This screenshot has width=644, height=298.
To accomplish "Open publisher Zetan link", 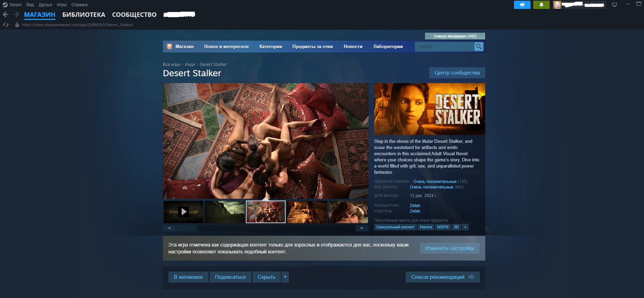I will (x=415, y=211).
